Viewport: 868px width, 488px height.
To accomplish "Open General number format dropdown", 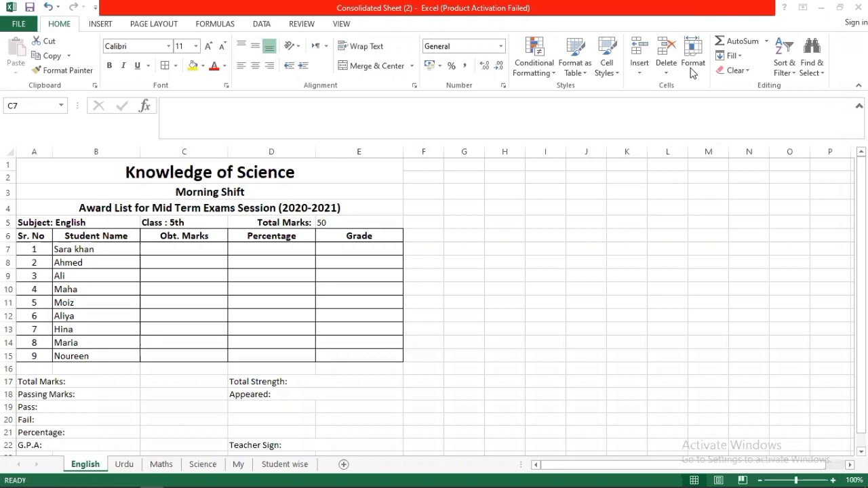I will [x=501, y=46].
